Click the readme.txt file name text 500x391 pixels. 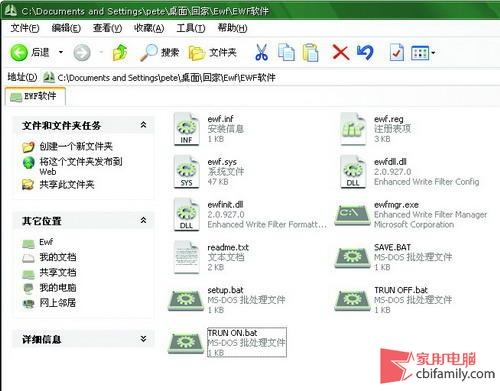(228, 247)
